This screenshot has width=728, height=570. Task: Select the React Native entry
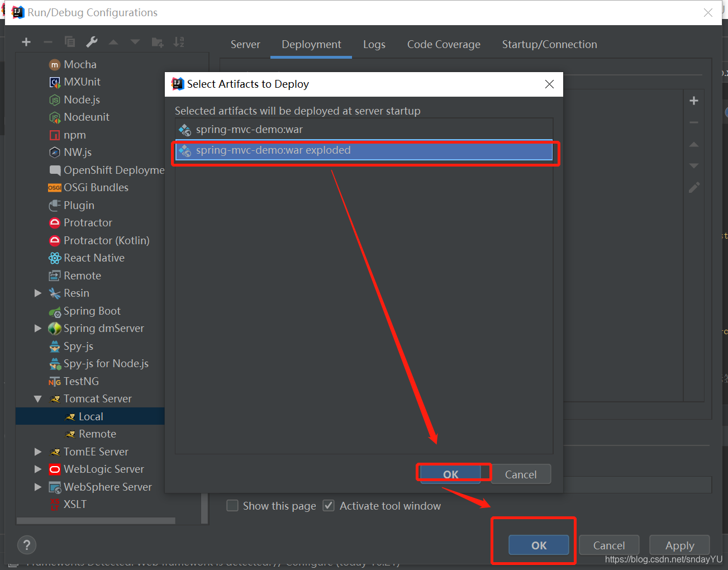pos(94,258)
